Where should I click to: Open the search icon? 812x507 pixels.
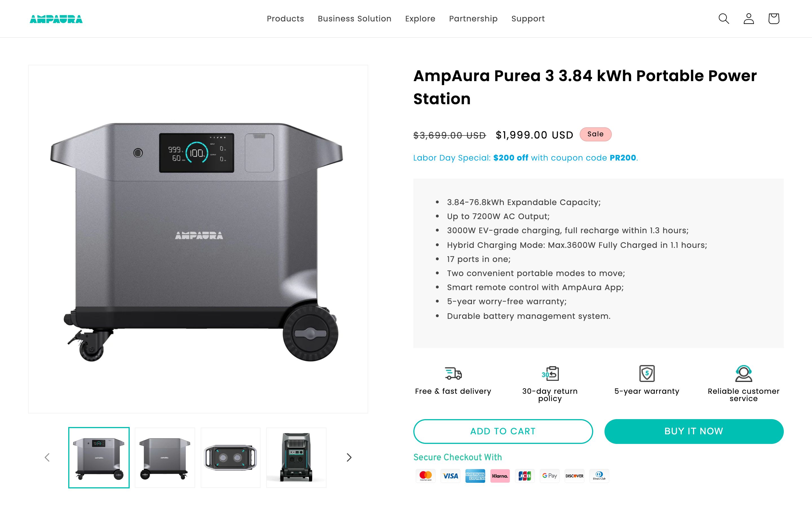coord(724,19)
